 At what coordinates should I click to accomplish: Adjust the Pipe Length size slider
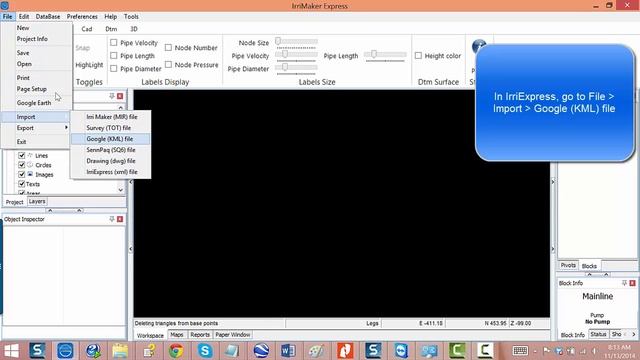click(385, 55)
